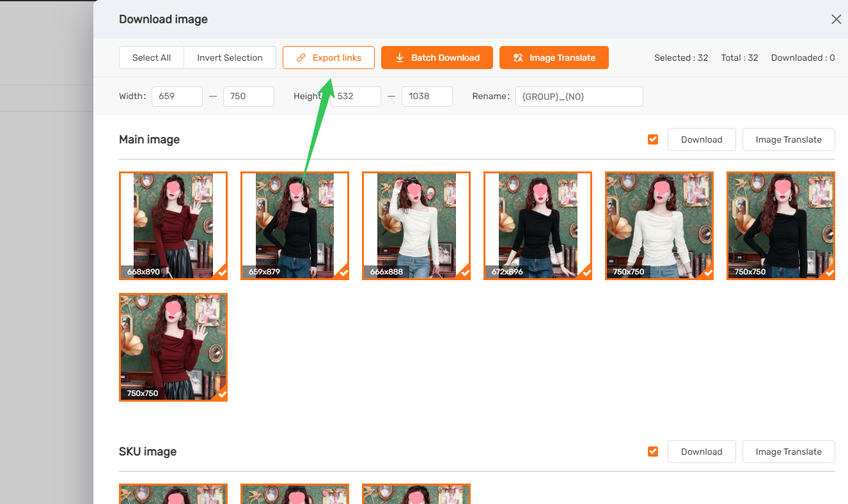Select the 672x896 main image thumbnail
This screenshot has height=504, width=848.
pyautogui.click(x=538, y=226)
